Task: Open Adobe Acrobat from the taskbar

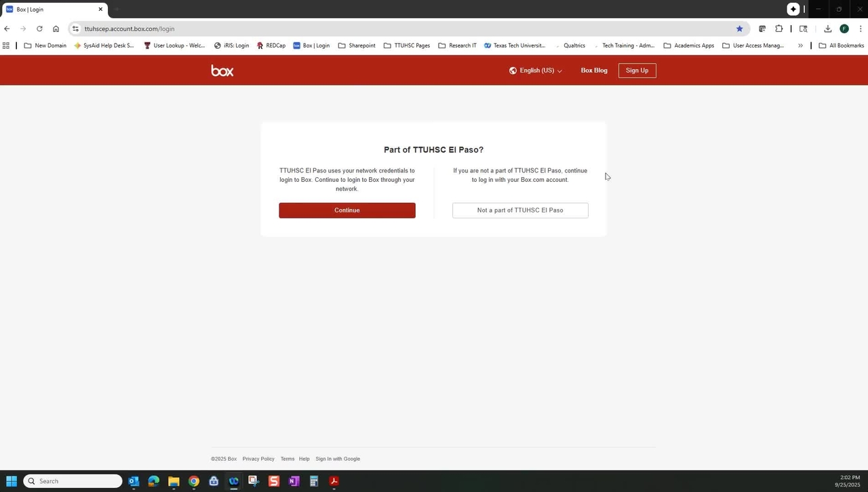Action: 334,481
